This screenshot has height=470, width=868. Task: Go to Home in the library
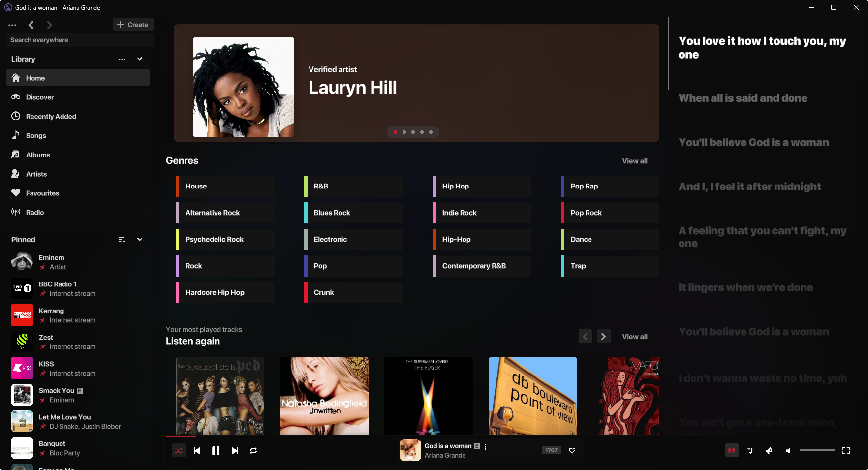pyautogui.click(x=78, y=78)
